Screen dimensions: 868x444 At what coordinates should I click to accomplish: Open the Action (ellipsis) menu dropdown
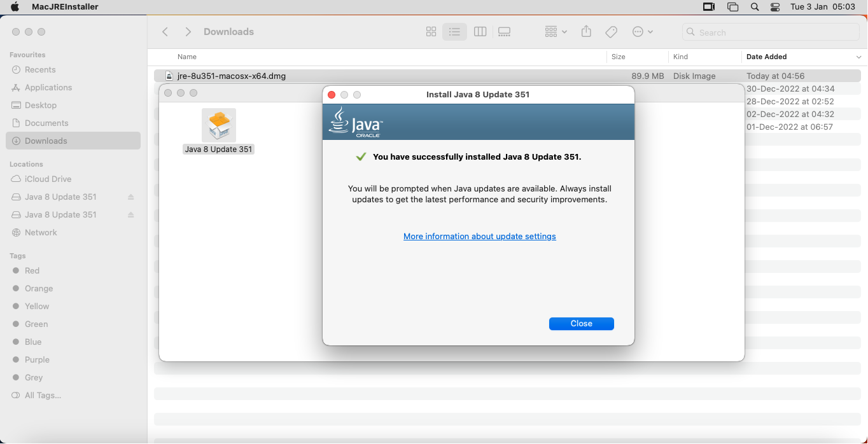[643, 32]
